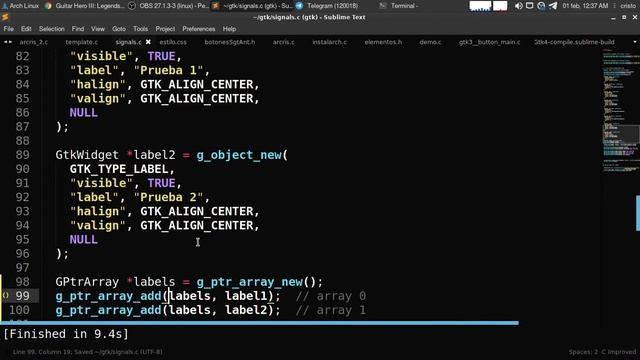Open the tab list dropdown arrow

click(635, 42)
